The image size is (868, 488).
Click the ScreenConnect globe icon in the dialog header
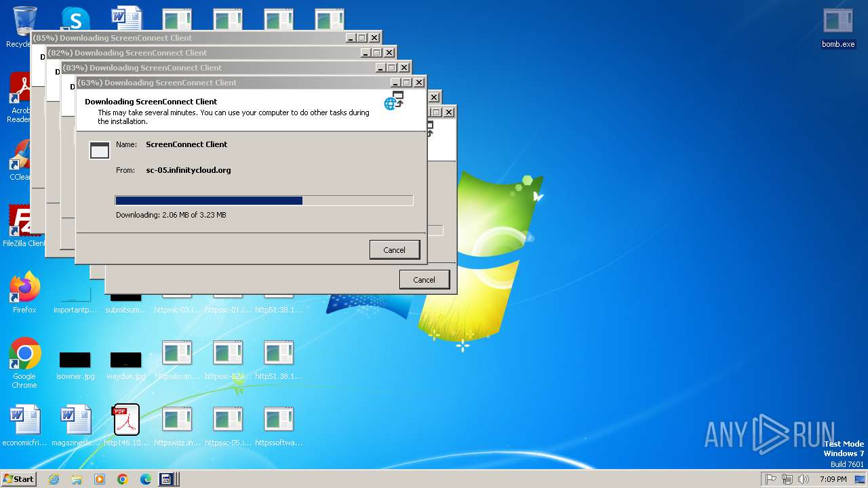click(394, 101)
